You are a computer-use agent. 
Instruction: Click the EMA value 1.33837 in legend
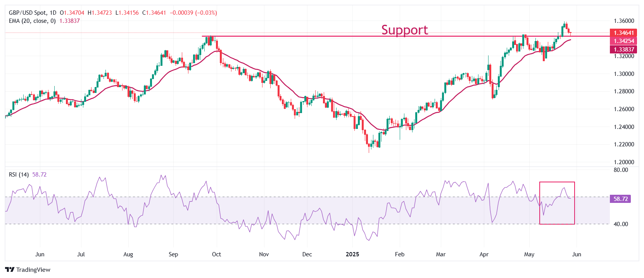69,21
